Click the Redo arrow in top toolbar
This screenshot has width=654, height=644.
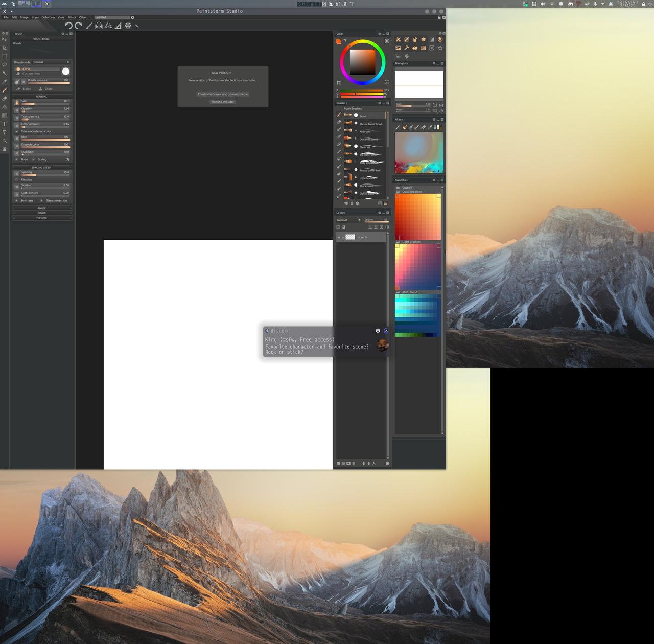78,26
